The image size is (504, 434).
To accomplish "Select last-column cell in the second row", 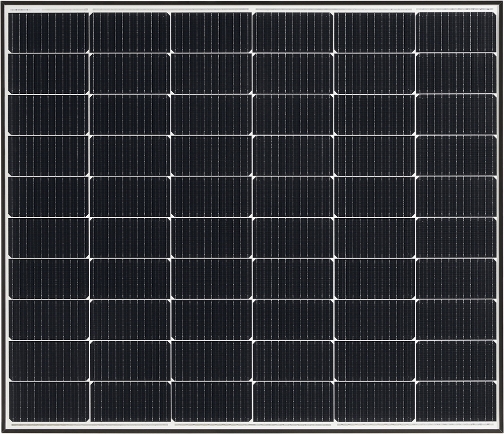I will click(x=456, y=73).
